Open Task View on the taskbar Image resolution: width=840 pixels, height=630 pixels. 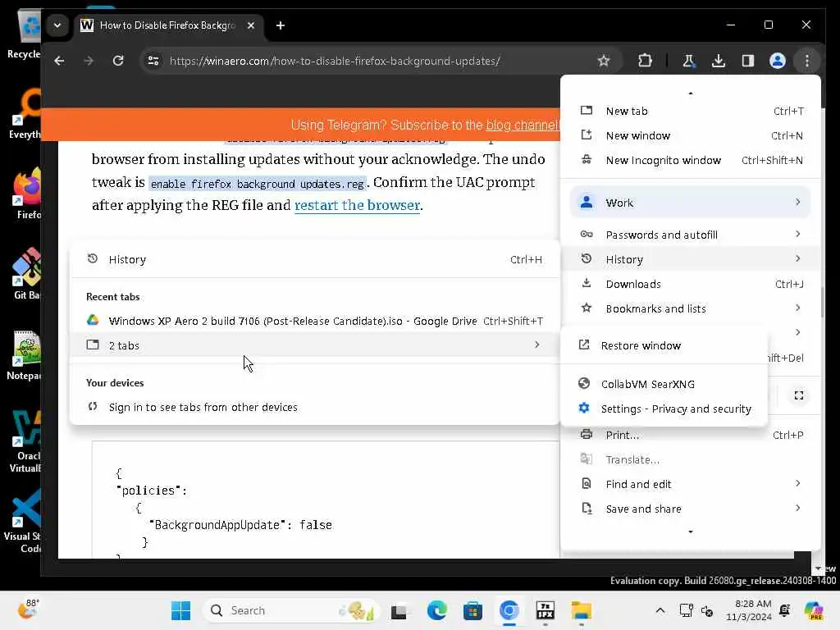tap(399, 611)
